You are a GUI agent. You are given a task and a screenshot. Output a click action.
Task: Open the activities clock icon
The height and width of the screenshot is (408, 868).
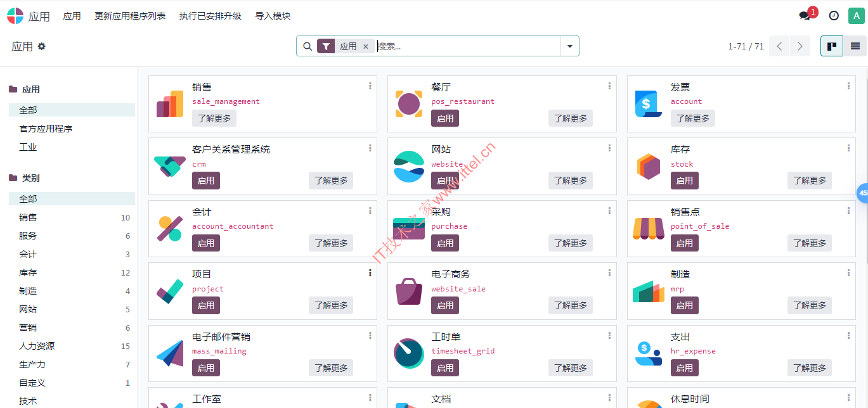(834, 16)
